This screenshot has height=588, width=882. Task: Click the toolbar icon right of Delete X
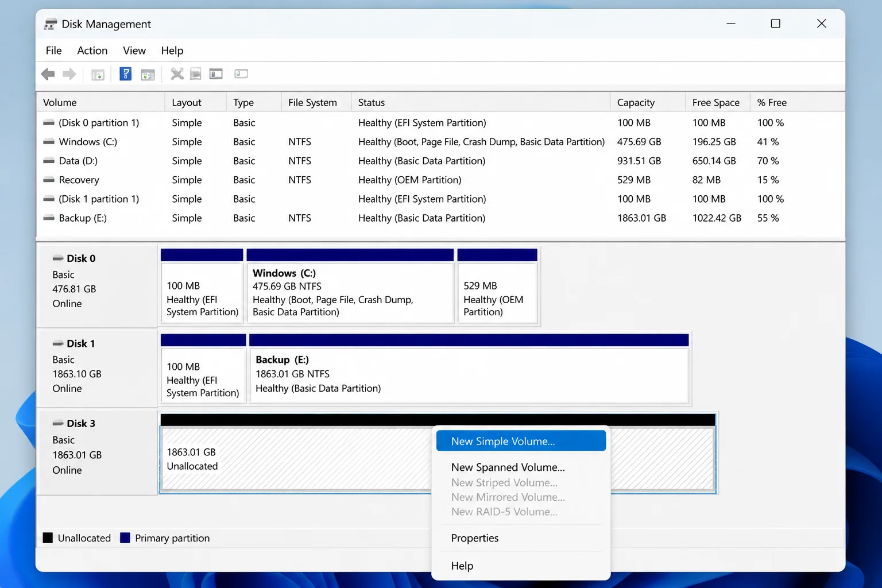pos(196,74)
